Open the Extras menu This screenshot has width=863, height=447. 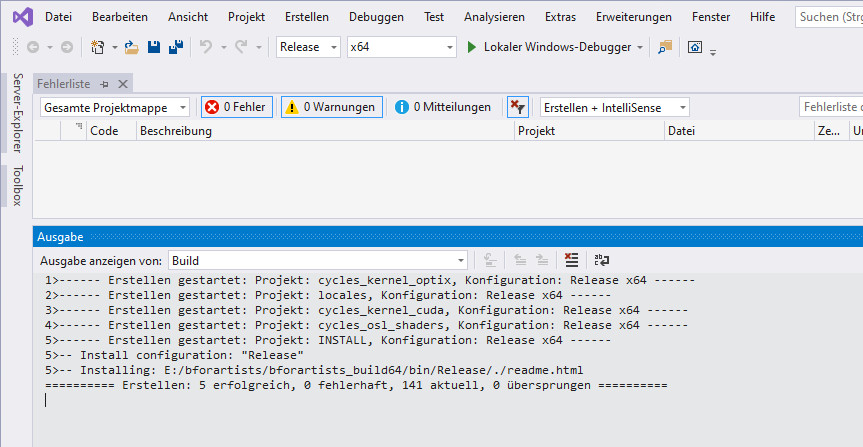(560, 17)
